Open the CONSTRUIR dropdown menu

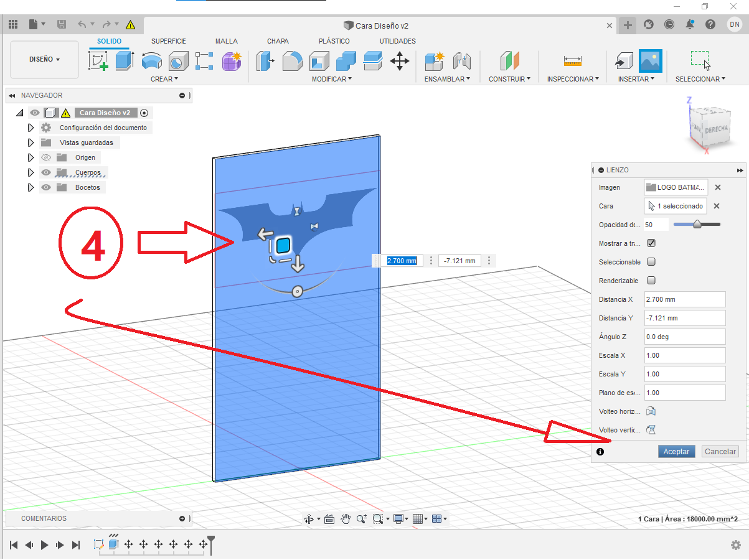click(509, 79)
